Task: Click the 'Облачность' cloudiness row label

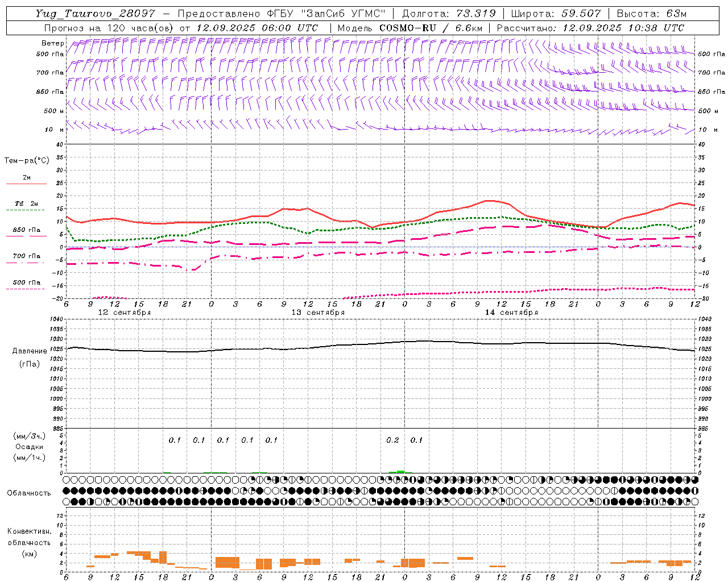Action: tap(29, 493)
